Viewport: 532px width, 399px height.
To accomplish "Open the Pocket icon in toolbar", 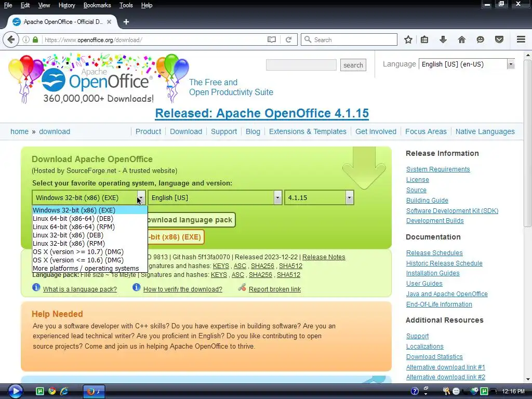I will [499, 39].
